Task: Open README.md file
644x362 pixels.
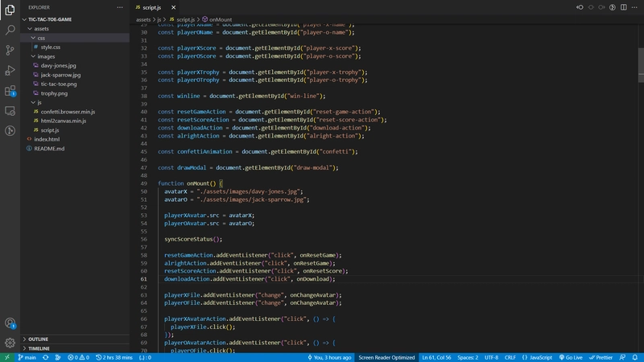Action: point(75,149)
